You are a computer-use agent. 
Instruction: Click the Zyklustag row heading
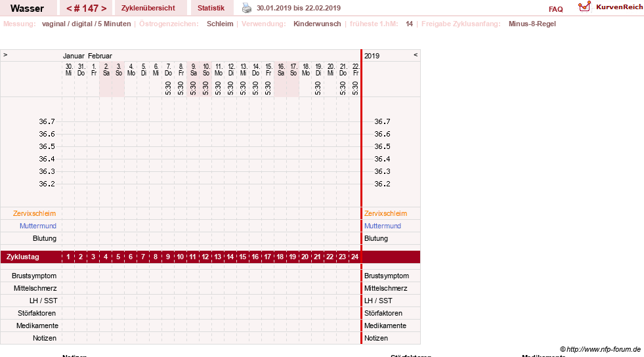coord(22,257)
